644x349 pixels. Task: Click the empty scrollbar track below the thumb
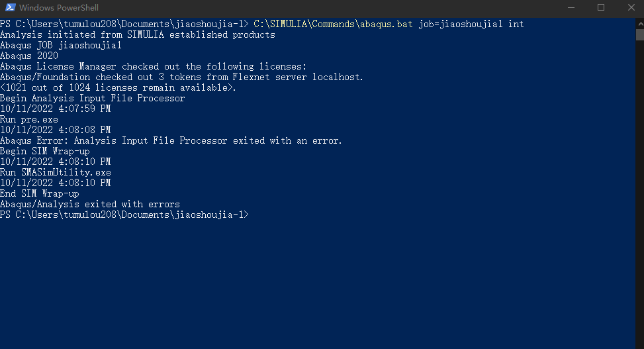(639, 199)
